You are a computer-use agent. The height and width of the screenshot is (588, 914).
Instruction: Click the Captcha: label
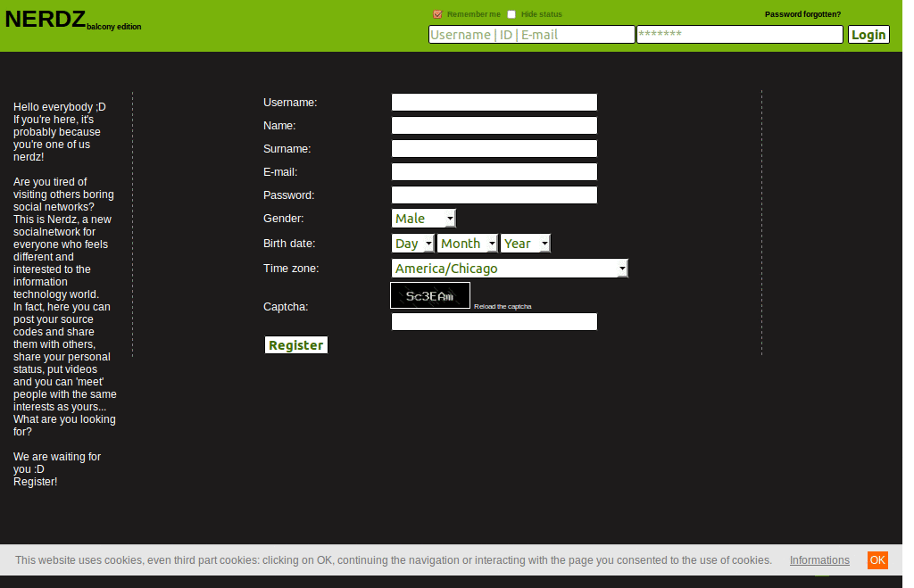coord(286,307)
